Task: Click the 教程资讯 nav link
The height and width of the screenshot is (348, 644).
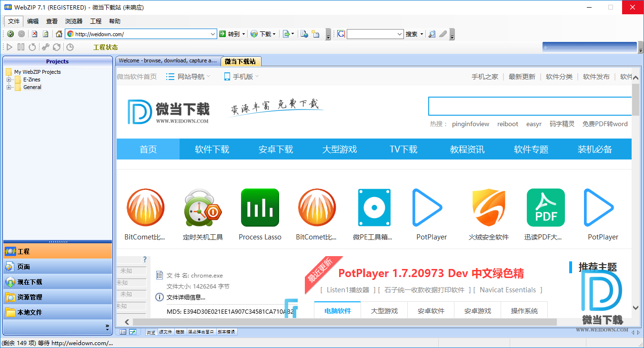Action: [x=467, y=149]
